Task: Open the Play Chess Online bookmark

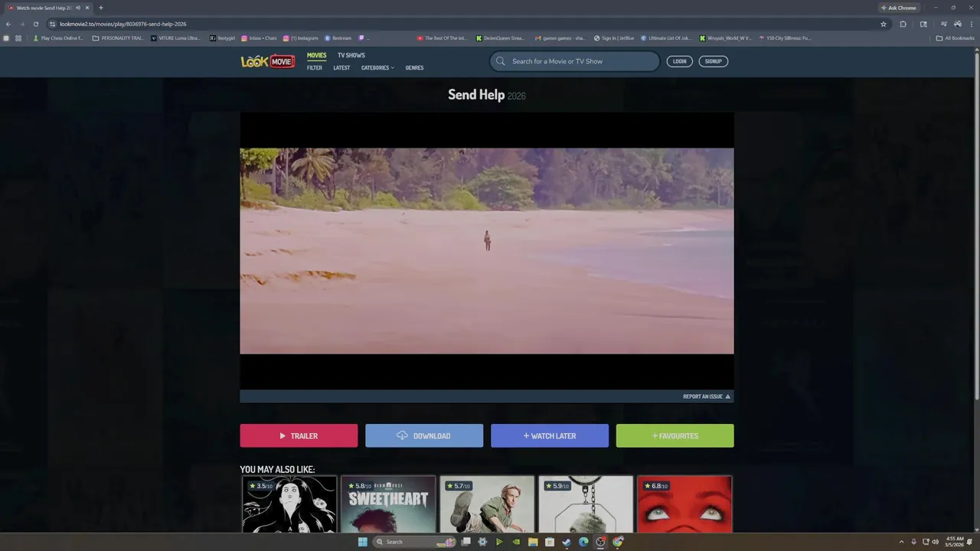Action: tap(58, 37)
